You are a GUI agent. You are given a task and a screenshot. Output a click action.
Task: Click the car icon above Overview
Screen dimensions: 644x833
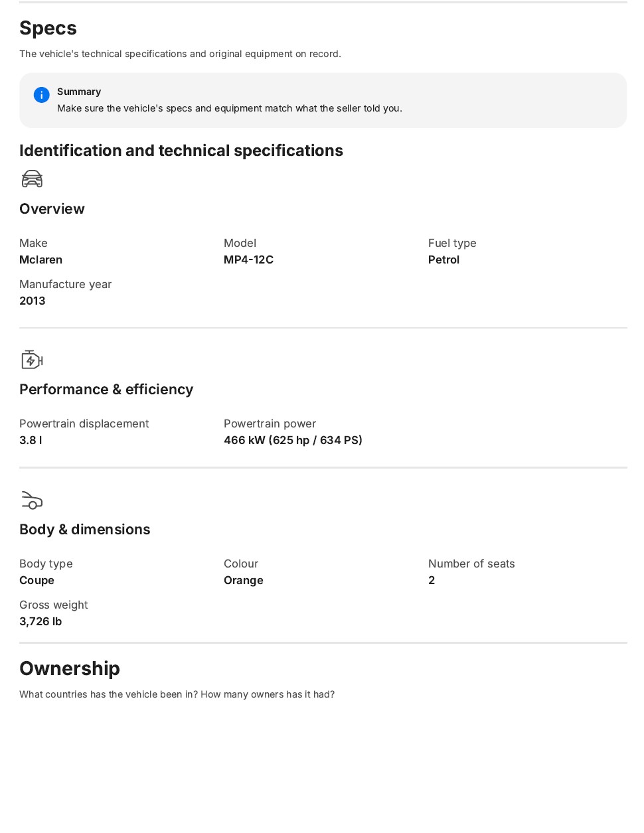tap(32, 179)
